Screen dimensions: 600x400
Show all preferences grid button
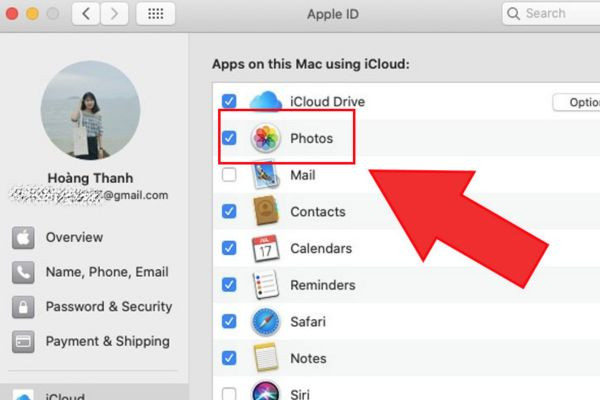tap(156, 14)
